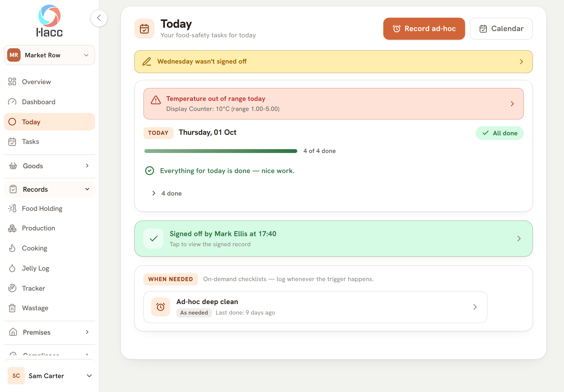Image resolution: width=564 pixels, height=392 pixels.
Task: Click the All done status badge
Action: (x=499, y=133)
